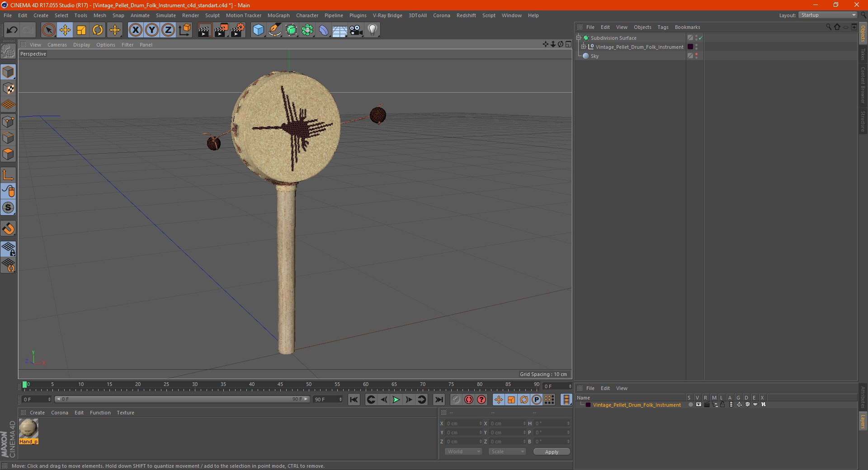Play the animation forward

(x=396, y=399)
